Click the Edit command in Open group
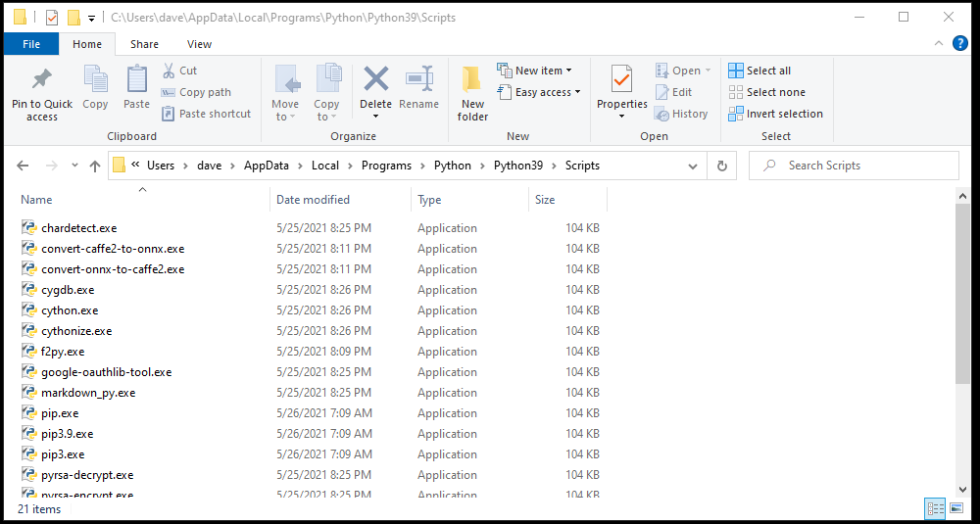Image resolution: width=980 pixels, height=524 pixels. [673, 92]
